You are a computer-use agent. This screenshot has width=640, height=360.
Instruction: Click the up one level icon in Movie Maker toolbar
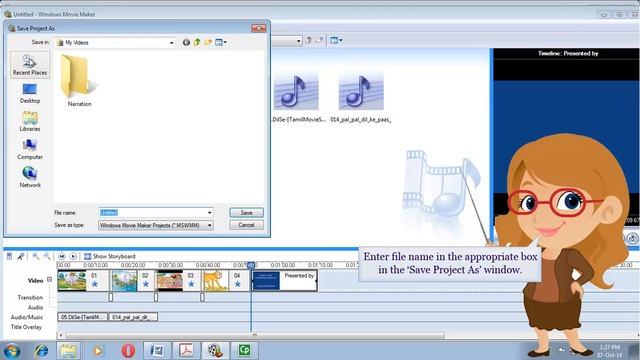click(x=309, y=40)
